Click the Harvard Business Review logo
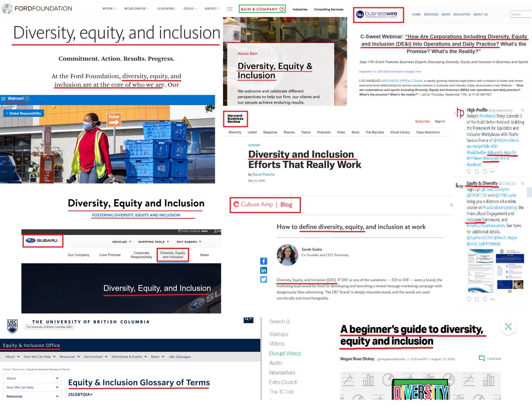The height and width of the screenshot is (408, 532). pos(235,119)
